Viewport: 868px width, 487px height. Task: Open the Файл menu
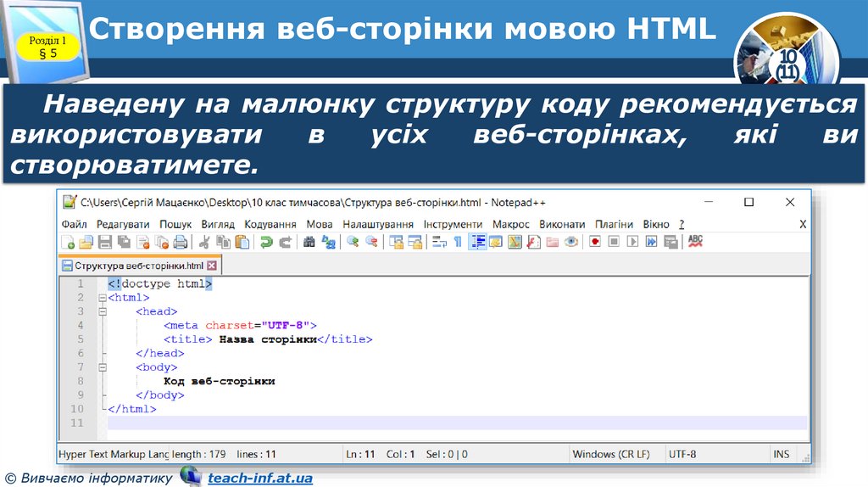pyautogui.click(x=75, y=224)
